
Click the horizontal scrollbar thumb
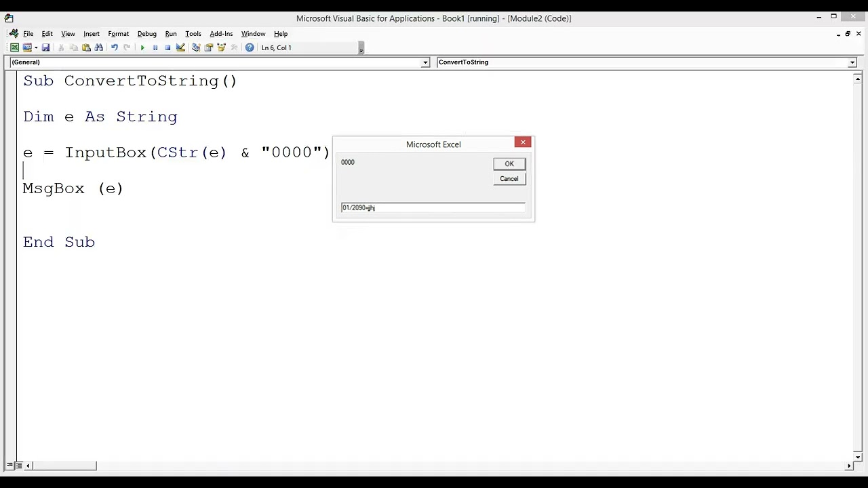(x=64, y=466)
